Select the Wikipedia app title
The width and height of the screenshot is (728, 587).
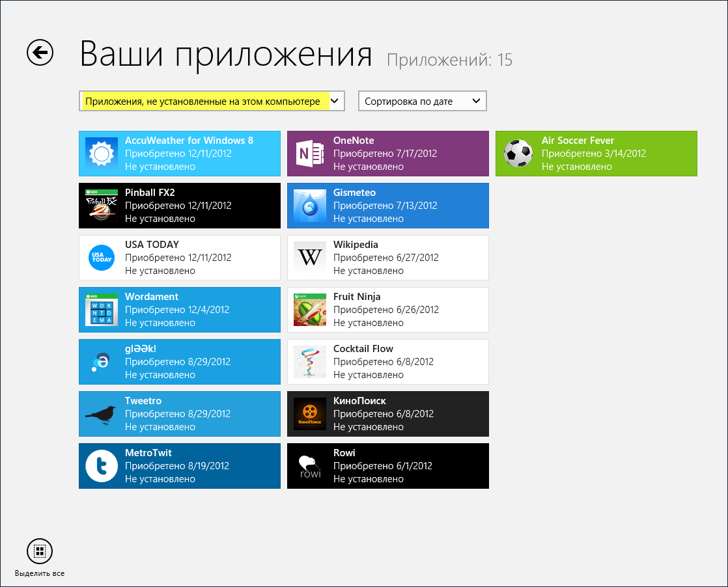pyautogui.click(x=356, y=245)
